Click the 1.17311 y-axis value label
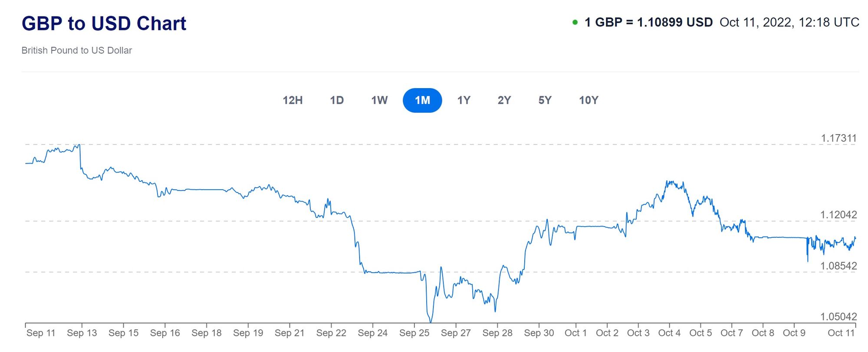Screen dimensions: 868x352 pyautogui.click(x=838, y=138)
